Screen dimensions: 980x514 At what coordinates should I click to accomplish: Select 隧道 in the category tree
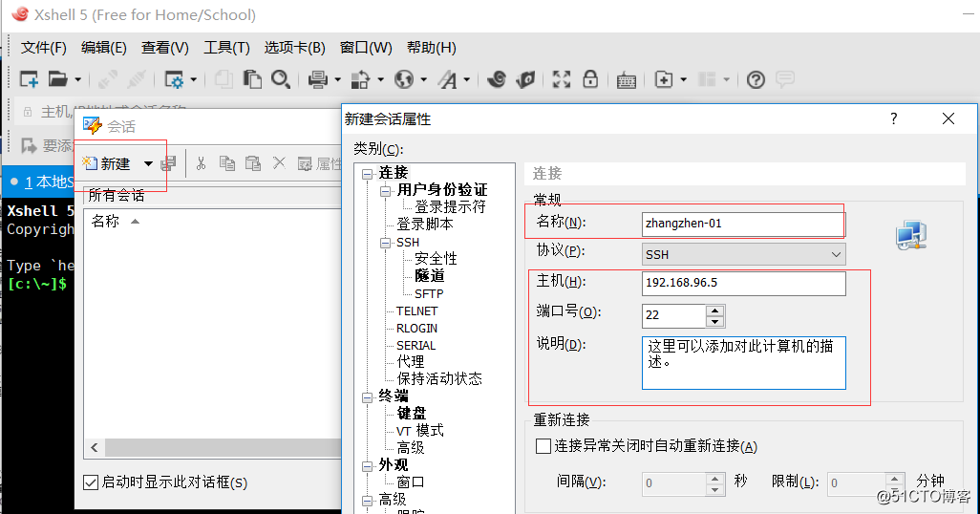click(x=430, y=276)
